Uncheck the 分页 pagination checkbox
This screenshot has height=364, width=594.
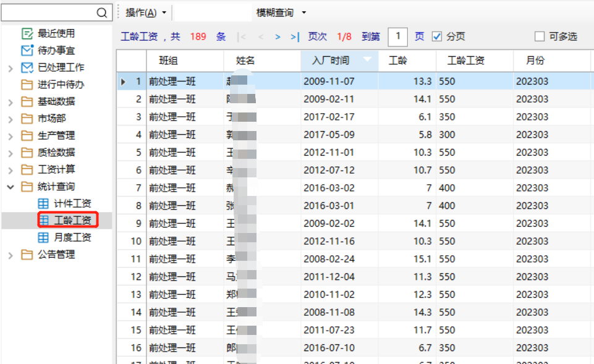[437, 36]
